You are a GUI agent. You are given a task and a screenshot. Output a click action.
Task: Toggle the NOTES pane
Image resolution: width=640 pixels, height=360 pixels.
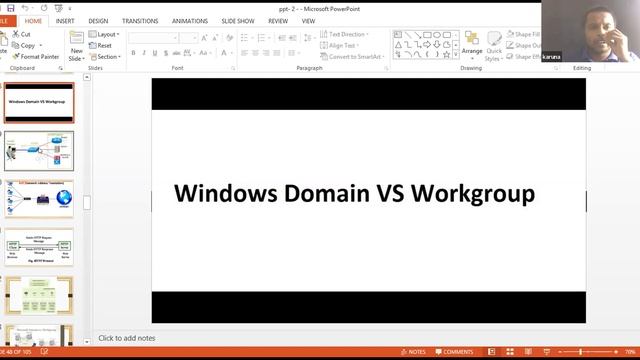(413, 352)
